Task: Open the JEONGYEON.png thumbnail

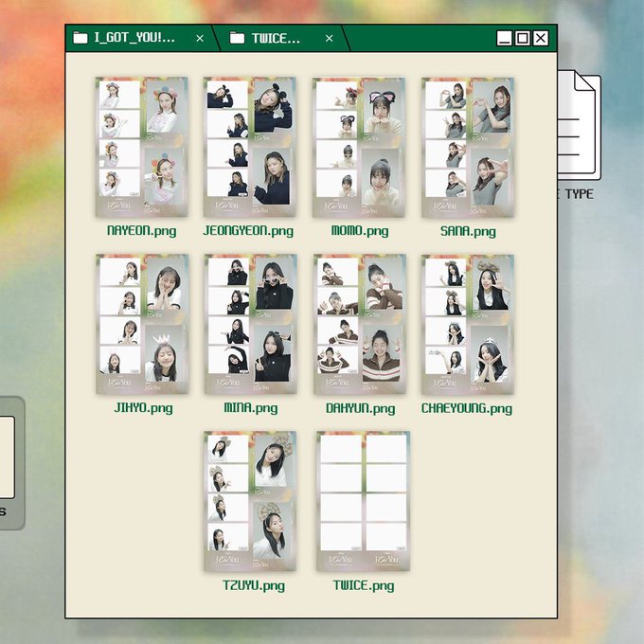Action: click(250, 147)
